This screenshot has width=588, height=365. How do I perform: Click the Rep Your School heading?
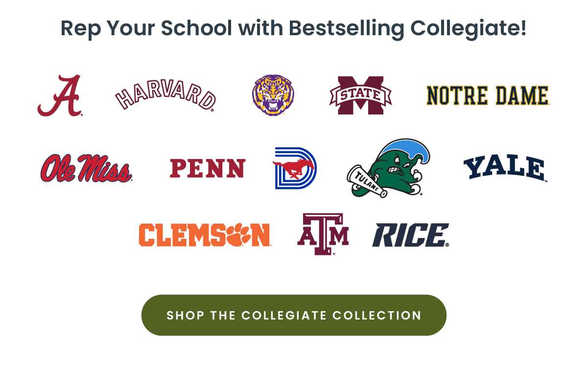coord(294,28)
